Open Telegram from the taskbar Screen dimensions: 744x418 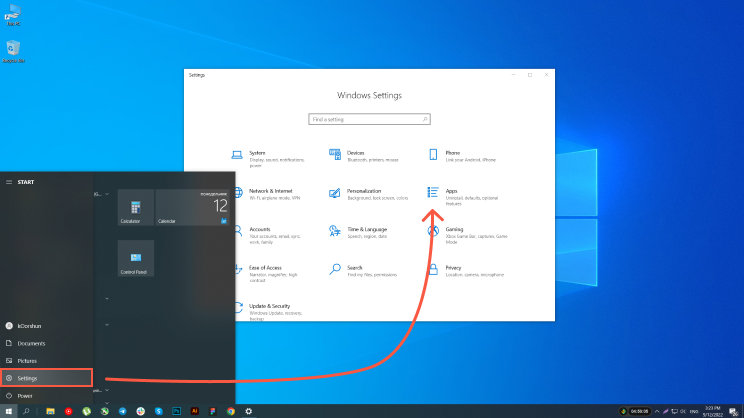[122, 411]
